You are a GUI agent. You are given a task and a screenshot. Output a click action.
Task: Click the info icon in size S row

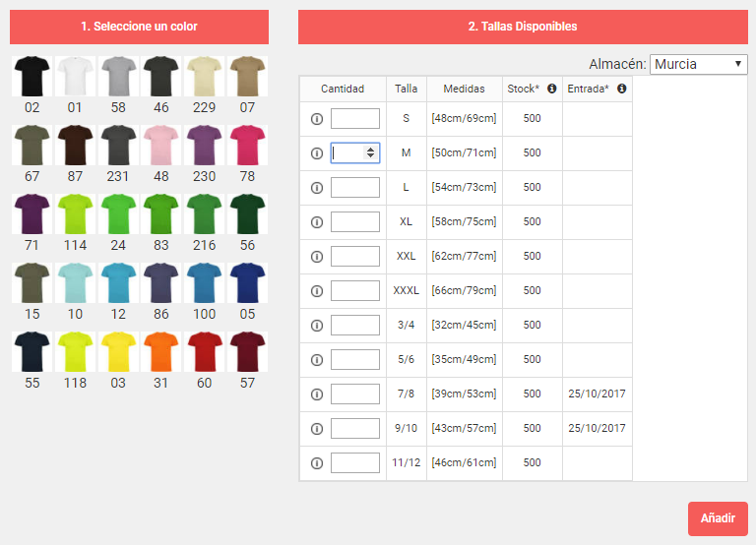[x=317, y=118]
